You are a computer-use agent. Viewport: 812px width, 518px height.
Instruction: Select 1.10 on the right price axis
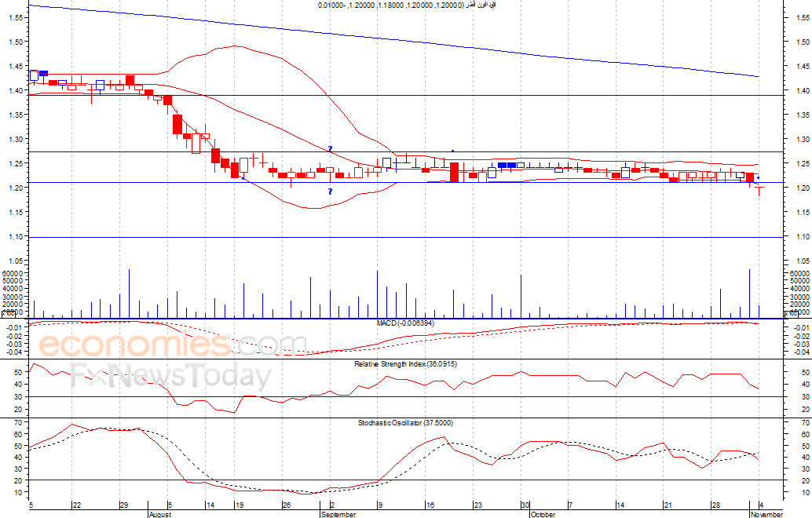tap(803, 237)
